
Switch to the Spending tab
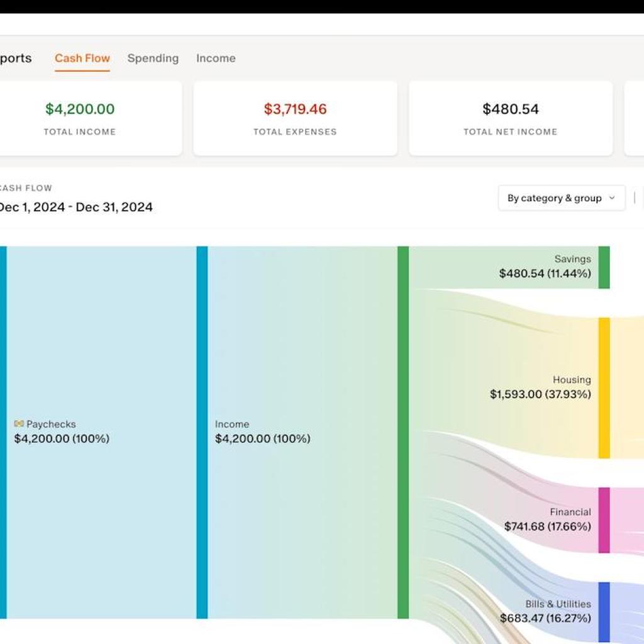pyautogui.click(x=153, y=58)
